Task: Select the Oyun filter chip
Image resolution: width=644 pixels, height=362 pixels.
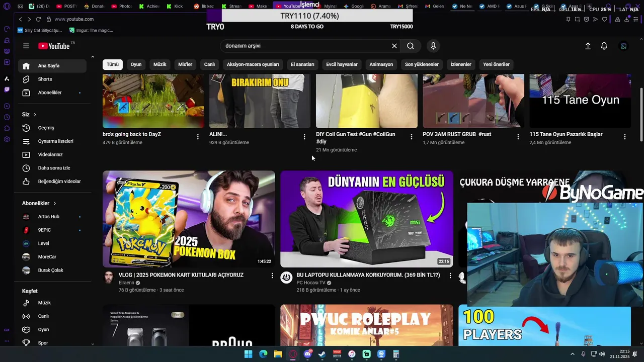Action: 136,64
